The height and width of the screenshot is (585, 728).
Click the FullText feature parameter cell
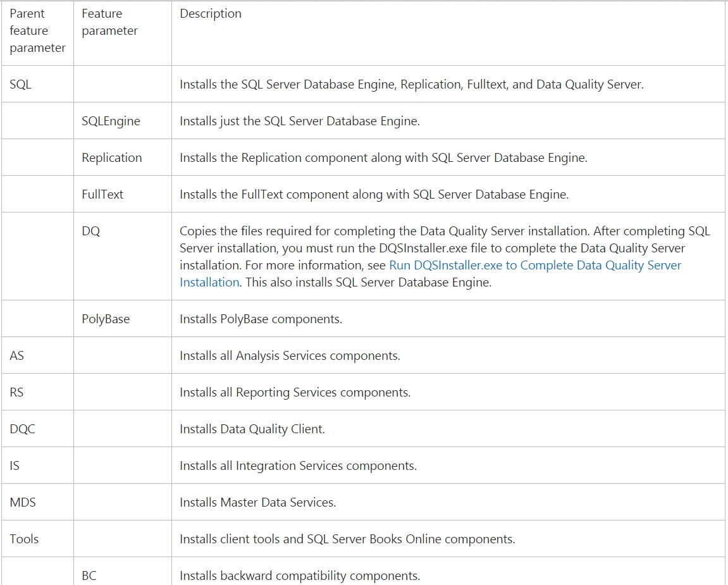(102, 194)
